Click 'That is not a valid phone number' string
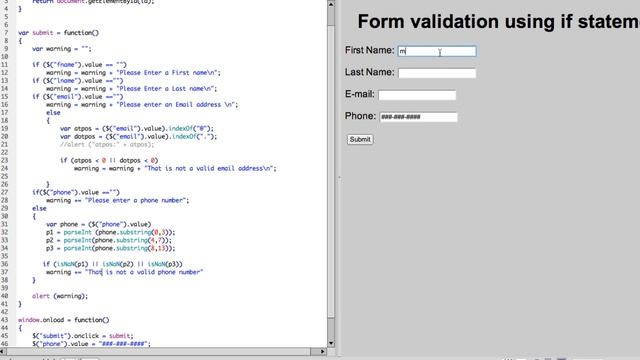 144,272
